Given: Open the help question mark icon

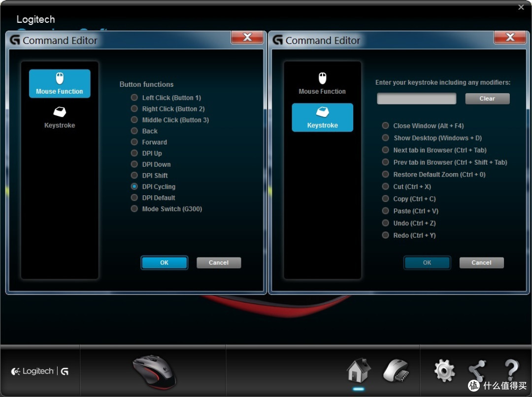Looking at the screenshot, I should 511,370.
